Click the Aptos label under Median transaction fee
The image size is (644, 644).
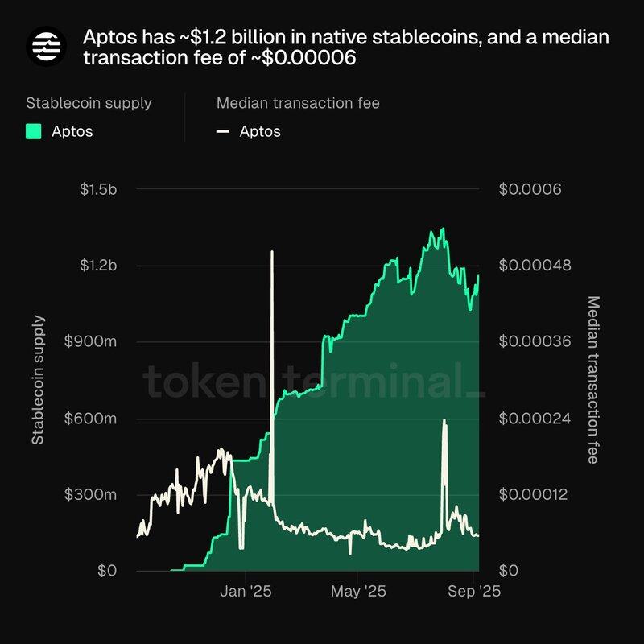click(x=260, y=131)
